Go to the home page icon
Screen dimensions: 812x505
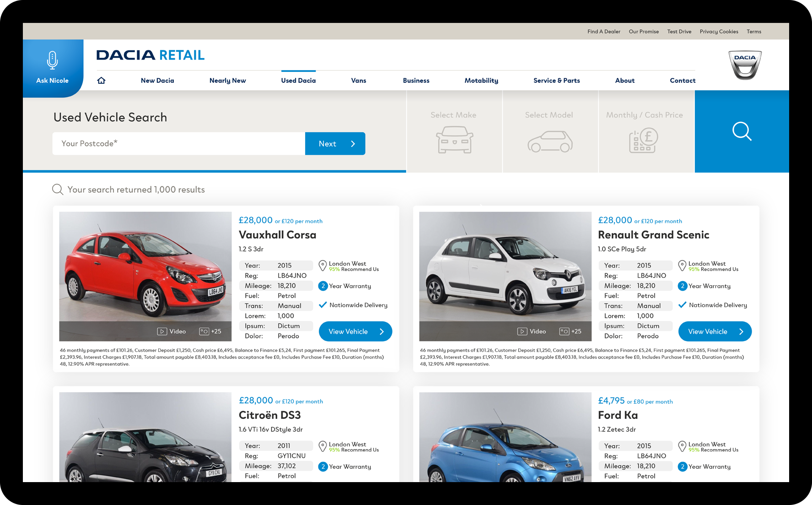(102, 81)
